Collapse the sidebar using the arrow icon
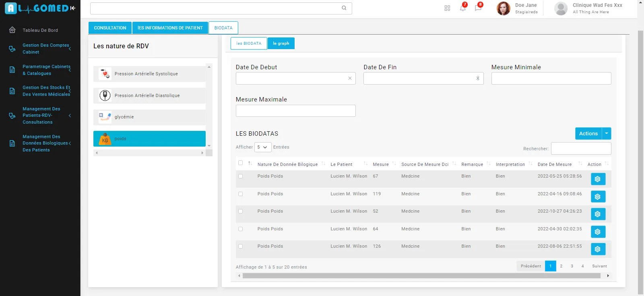The height and width of the screenshot is (296, 644). pos(73,8)
